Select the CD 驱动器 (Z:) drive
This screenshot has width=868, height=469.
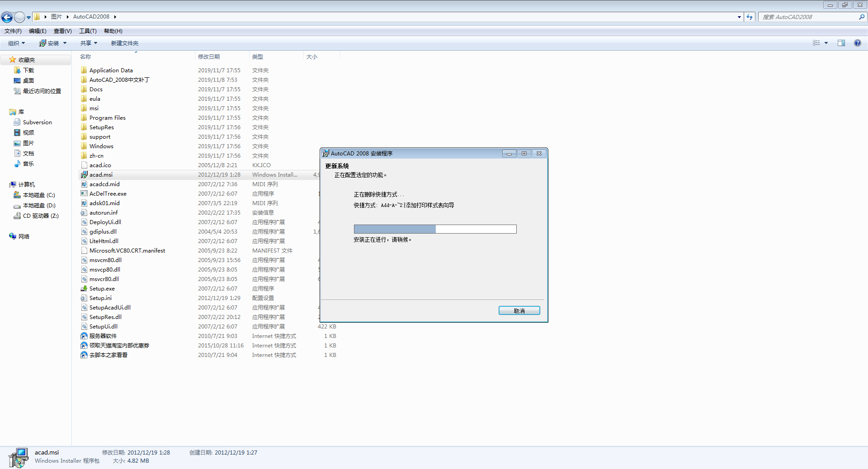(x=41, y=216)
